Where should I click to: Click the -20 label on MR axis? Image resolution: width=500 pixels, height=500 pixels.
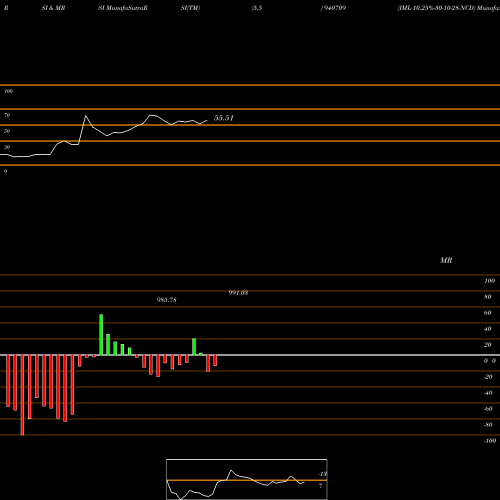pyautogui.click(x=488, y=377)
